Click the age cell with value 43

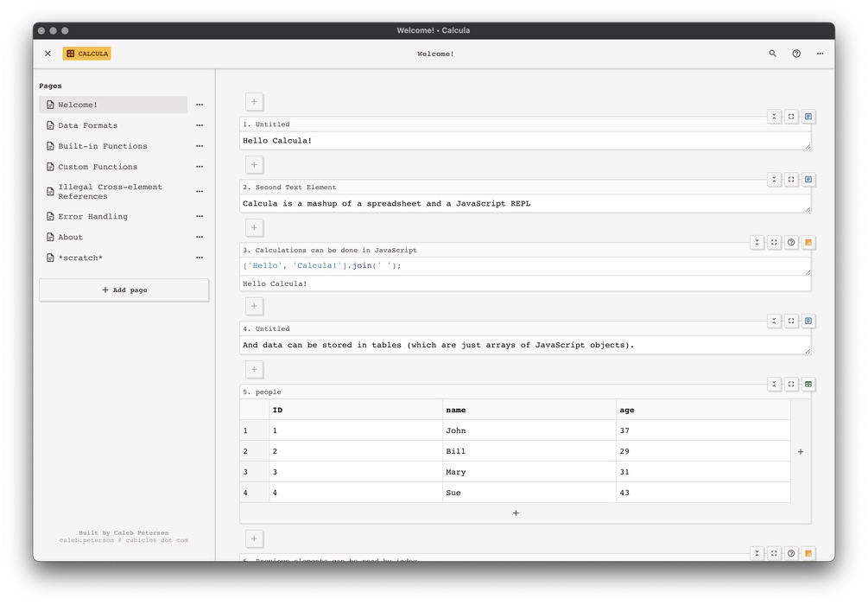[x=703, y=493]
